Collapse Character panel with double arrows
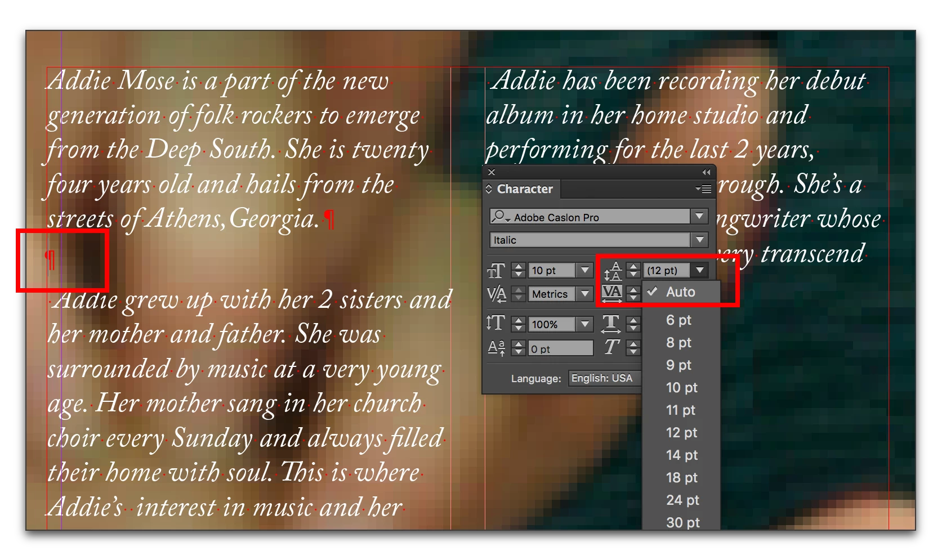The width and height of the screenshot is (942, 560). pos(706,172)
